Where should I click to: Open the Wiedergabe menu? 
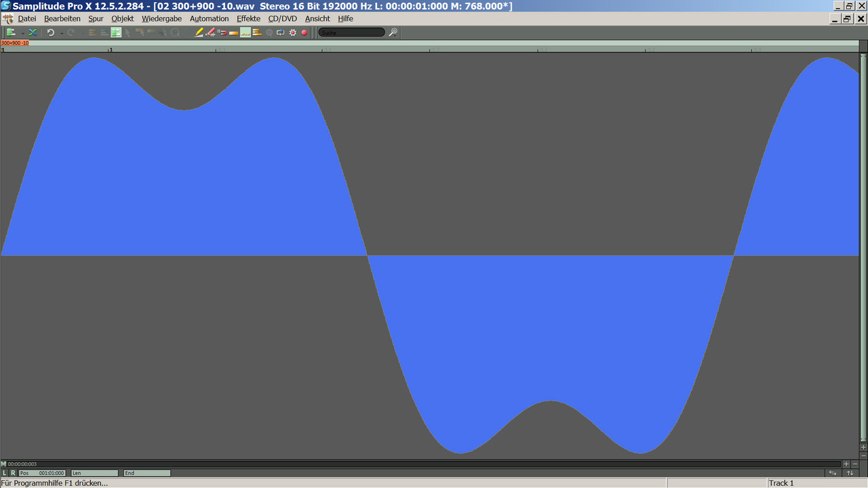coord(161,19)
